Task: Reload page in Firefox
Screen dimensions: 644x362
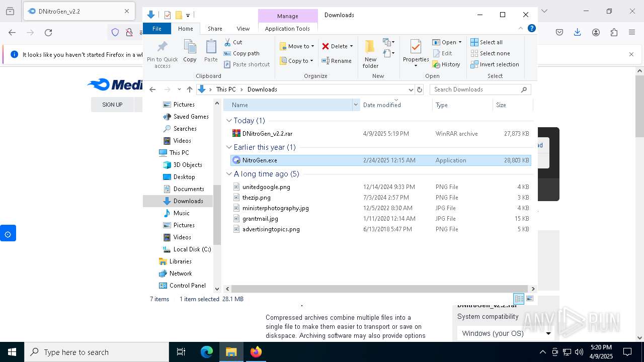Action: tap(48, 32)
